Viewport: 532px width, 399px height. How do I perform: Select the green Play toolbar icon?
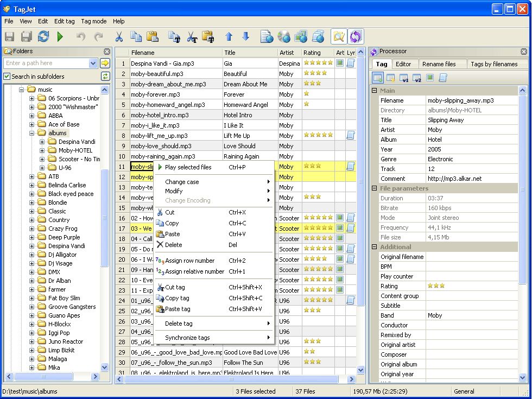60,37
